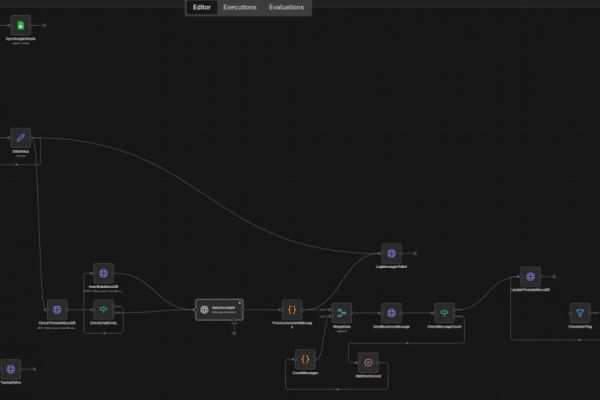Select the SendBusinessMessage globe node
The width and height of the screenshot is (600, 400).
coord(391,313)
